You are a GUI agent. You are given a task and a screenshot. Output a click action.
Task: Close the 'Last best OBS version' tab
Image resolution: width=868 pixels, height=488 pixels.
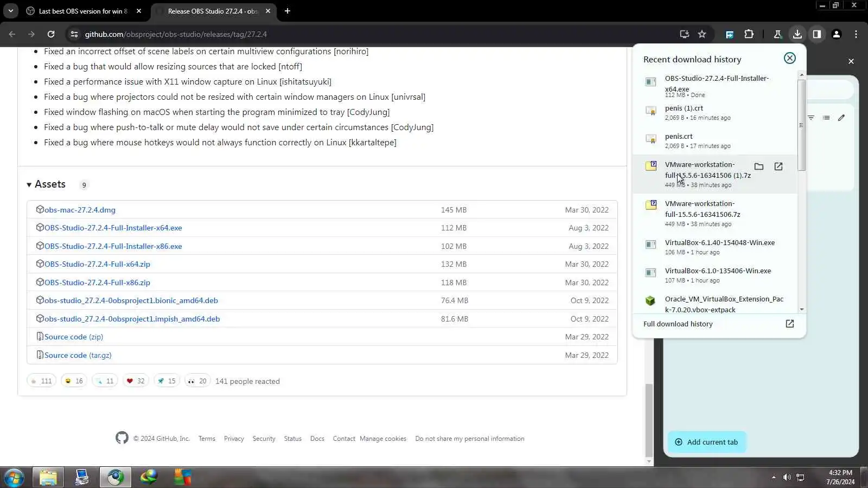pyautogui.click(x=139, y=11)
